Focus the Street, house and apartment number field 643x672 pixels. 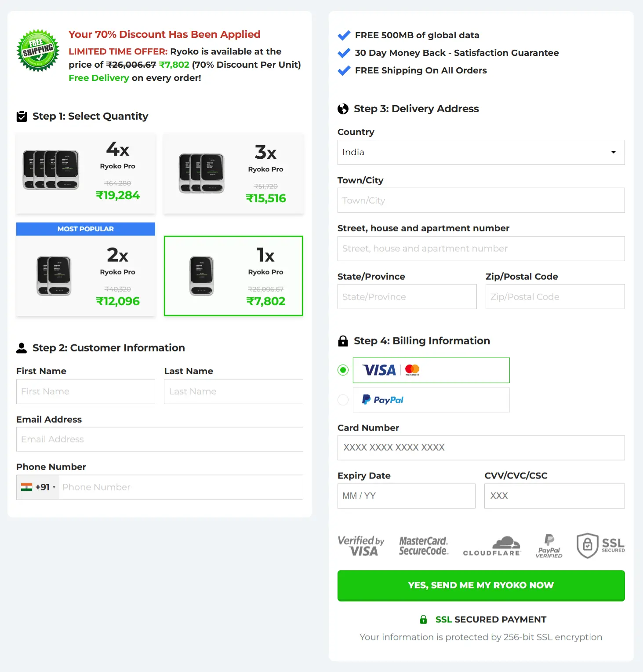(481, 248)
